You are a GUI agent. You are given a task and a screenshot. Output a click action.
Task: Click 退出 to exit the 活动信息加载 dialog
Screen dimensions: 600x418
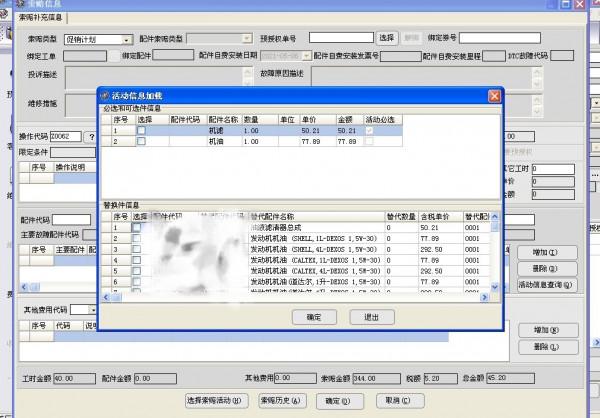coord(372,317)
